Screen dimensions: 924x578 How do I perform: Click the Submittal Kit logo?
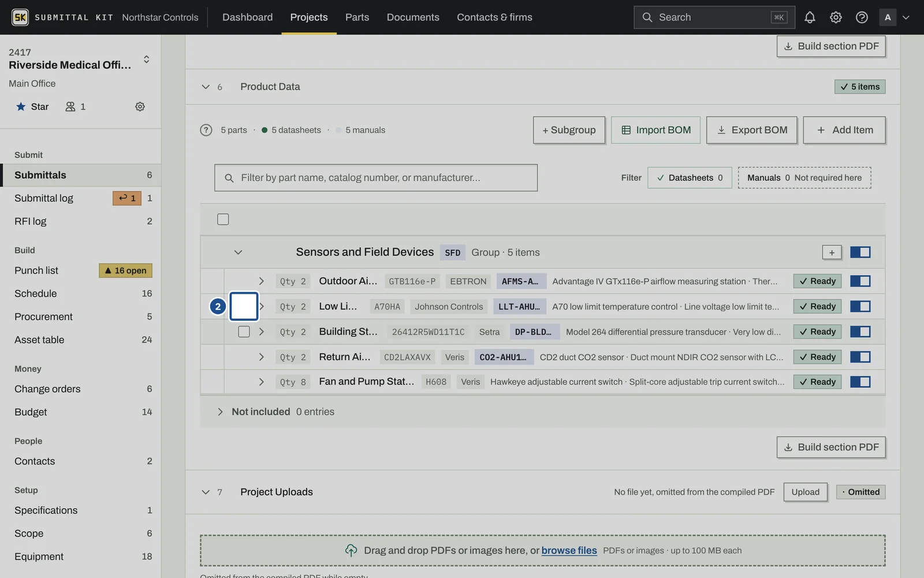coord(20,17)
